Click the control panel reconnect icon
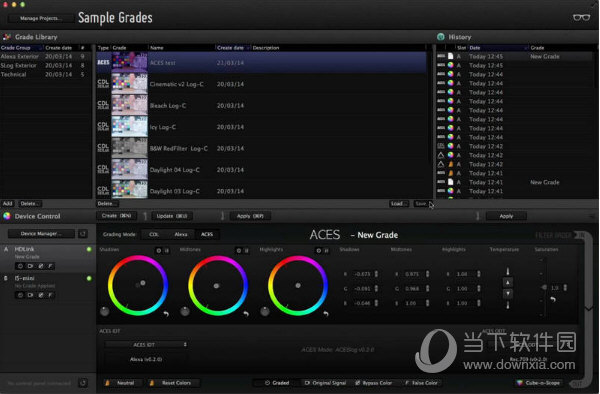 pyautogui.click(x=83, y=383)
